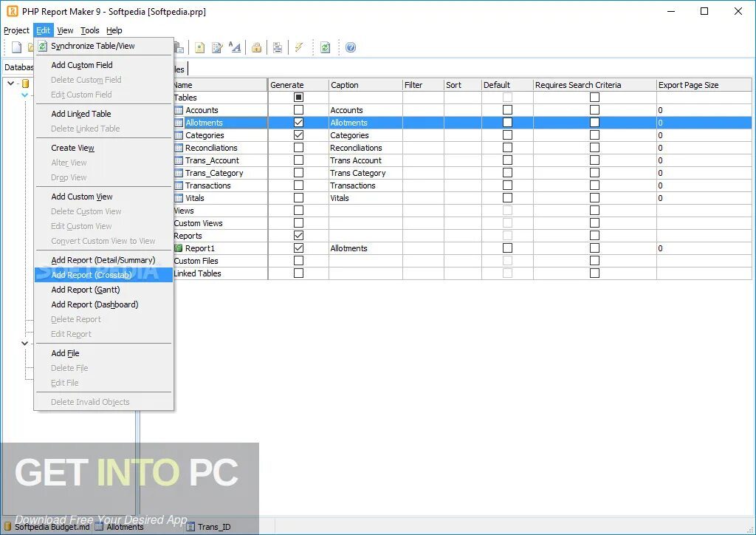Select Add Custom View
The height and width of the screenshot is (535, 756).
pos(103,197)
